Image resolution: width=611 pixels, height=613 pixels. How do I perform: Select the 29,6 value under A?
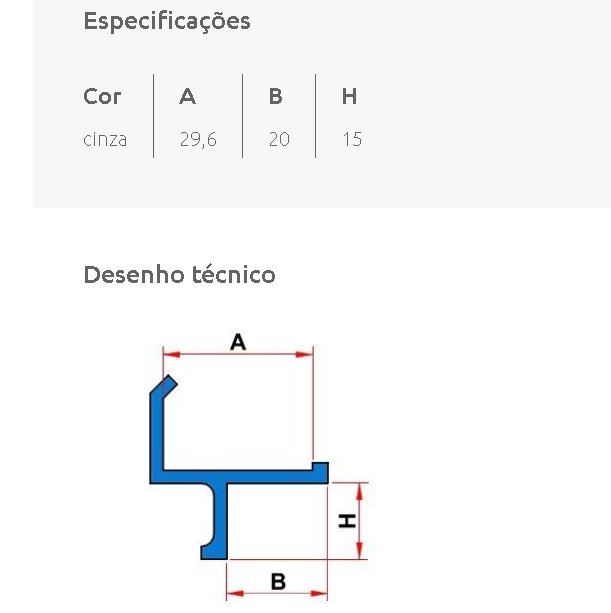pos(198,140)
